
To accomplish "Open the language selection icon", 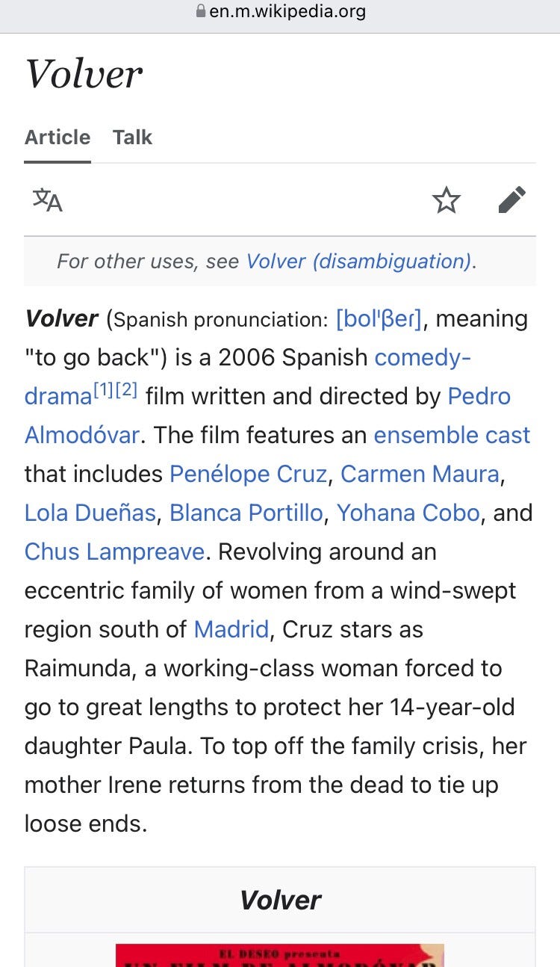I will pyautogui.click(x=48, y=200).
